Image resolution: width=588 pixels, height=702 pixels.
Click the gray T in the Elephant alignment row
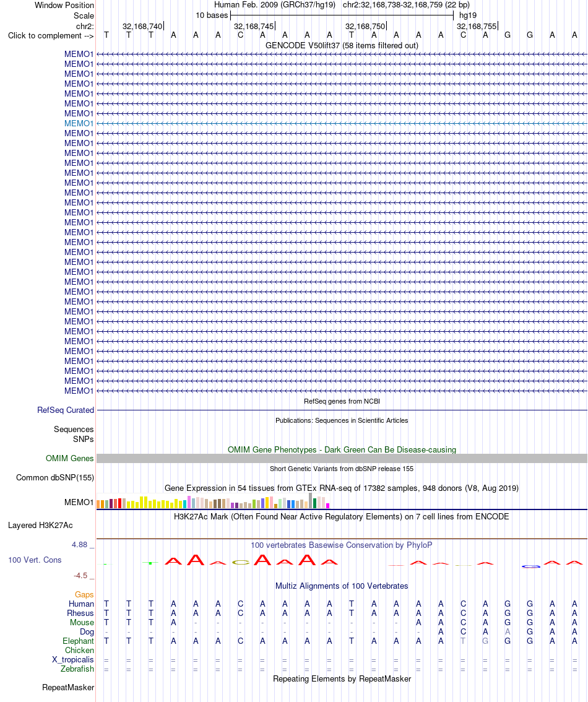point(463,641)
